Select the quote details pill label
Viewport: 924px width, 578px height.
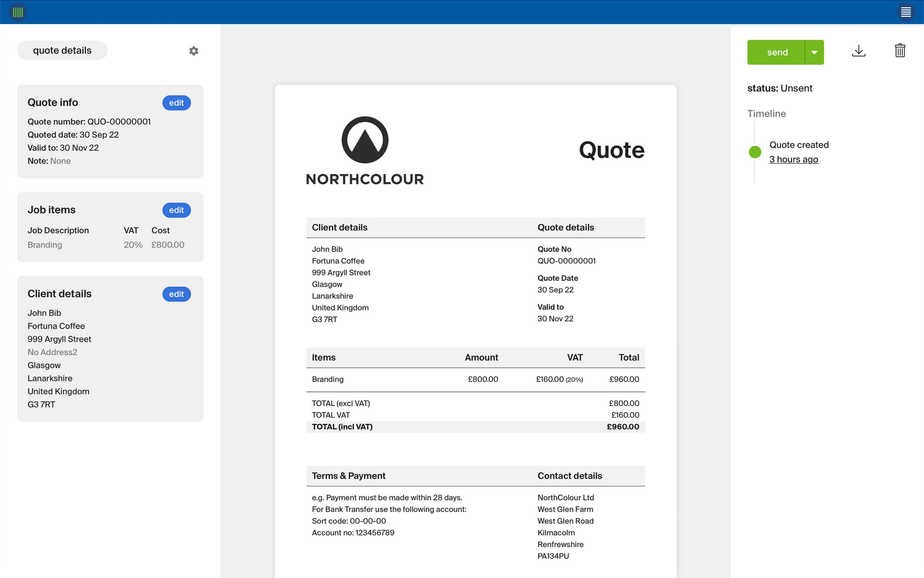[62, 50]
